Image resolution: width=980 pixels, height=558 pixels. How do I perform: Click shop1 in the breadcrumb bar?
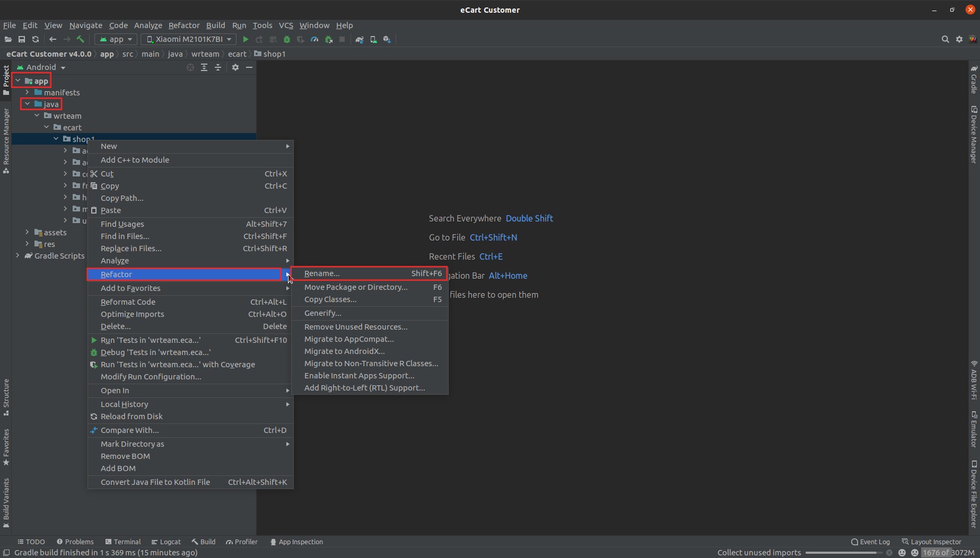pos(275,54)
